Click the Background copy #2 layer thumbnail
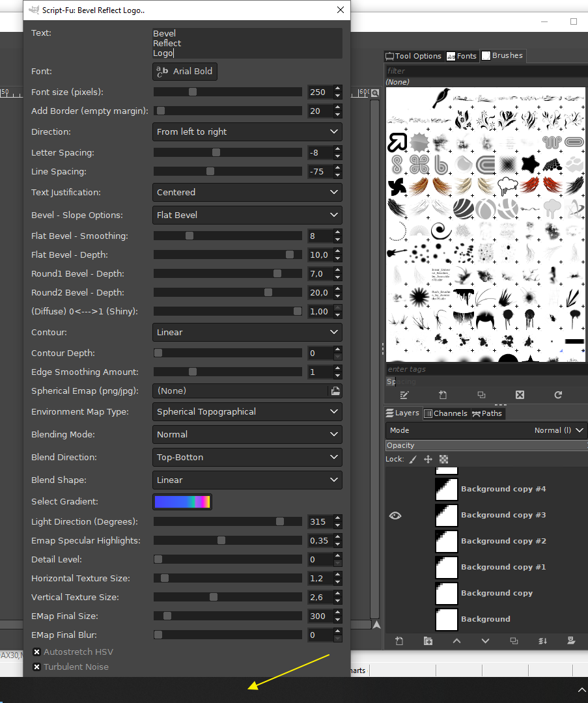This screenshot has height=703, width=588. (446, 541)
